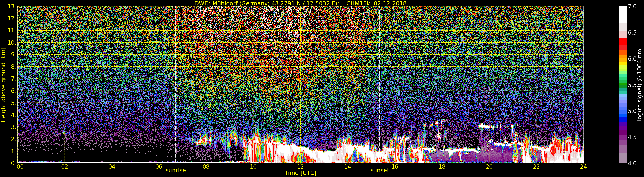Click the y-axis tick label '9.'
Screen dimensions: 644x177
pos(13,55)
